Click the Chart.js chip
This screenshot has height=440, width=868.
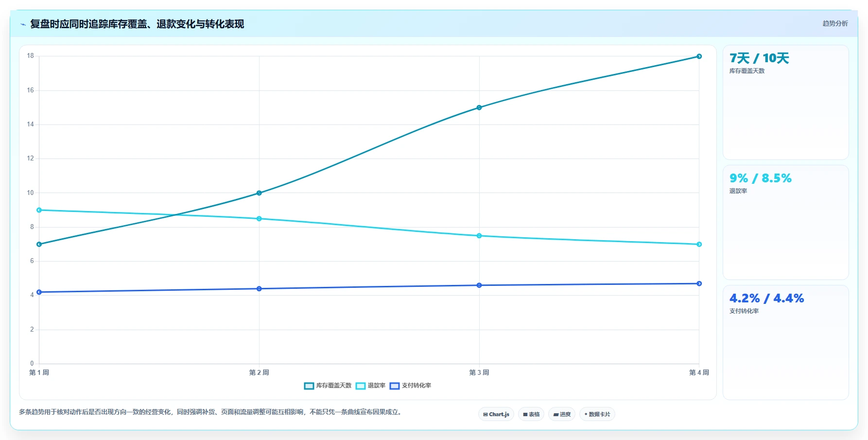496,414
